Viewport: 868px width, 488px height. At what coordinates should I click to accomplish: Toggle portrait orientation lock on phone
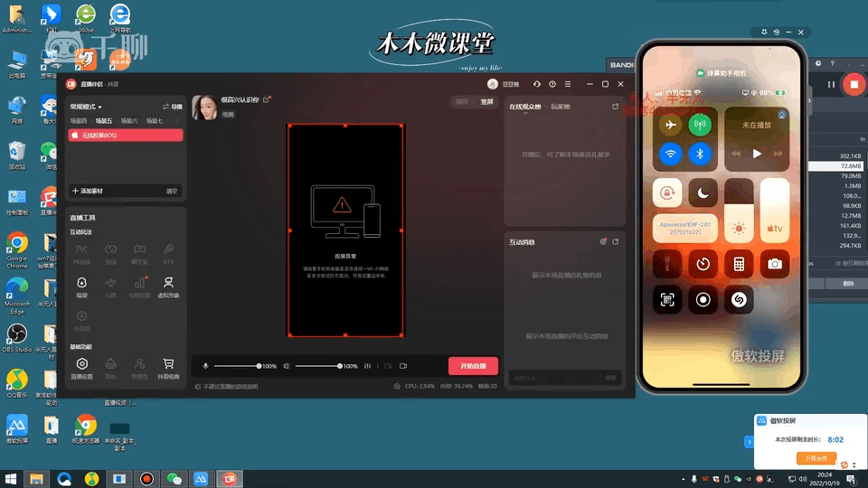[x=667, y=192]
